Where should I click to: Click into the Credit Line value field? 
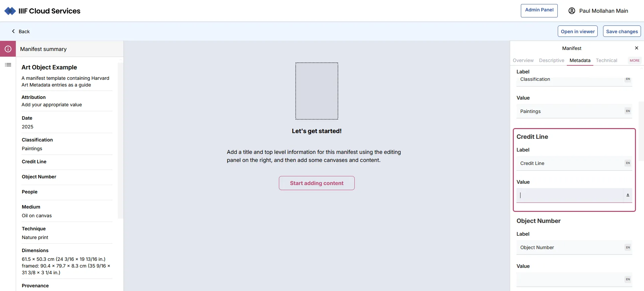coord(570,195)
